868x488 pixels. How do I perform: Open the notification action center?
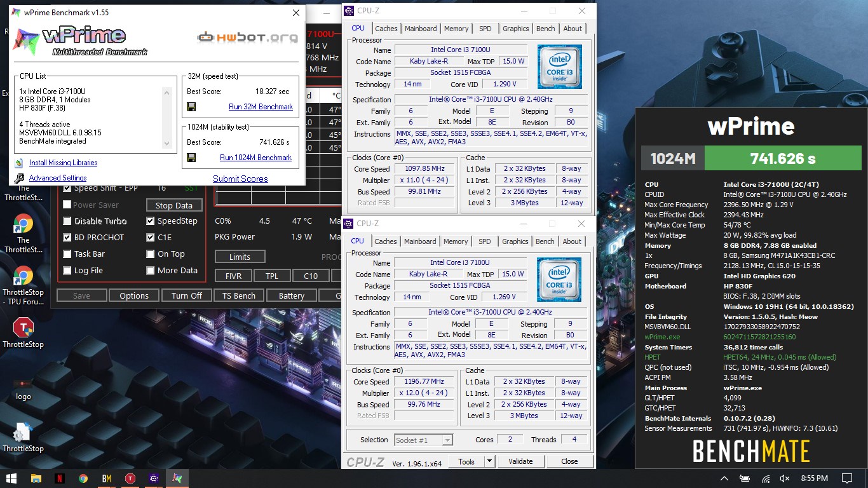coord(846,478)
